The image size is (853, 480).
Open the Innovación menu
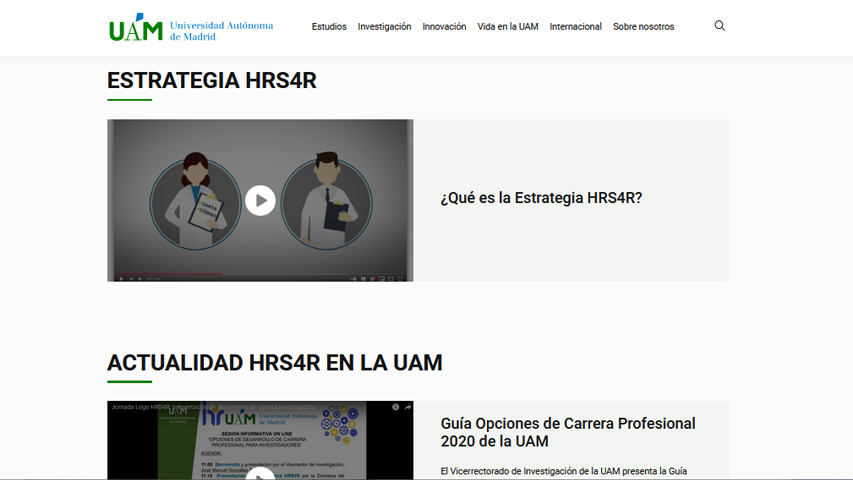(444, 27)
